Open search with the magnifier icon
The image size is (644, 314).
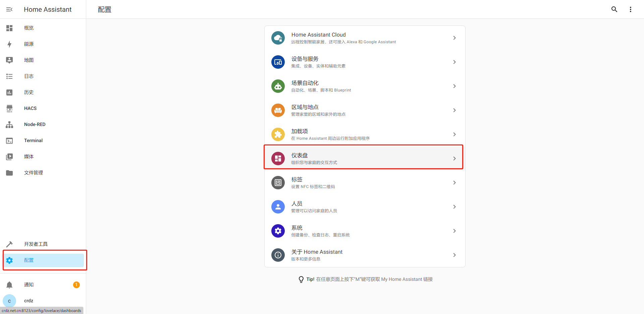point(614,9)
